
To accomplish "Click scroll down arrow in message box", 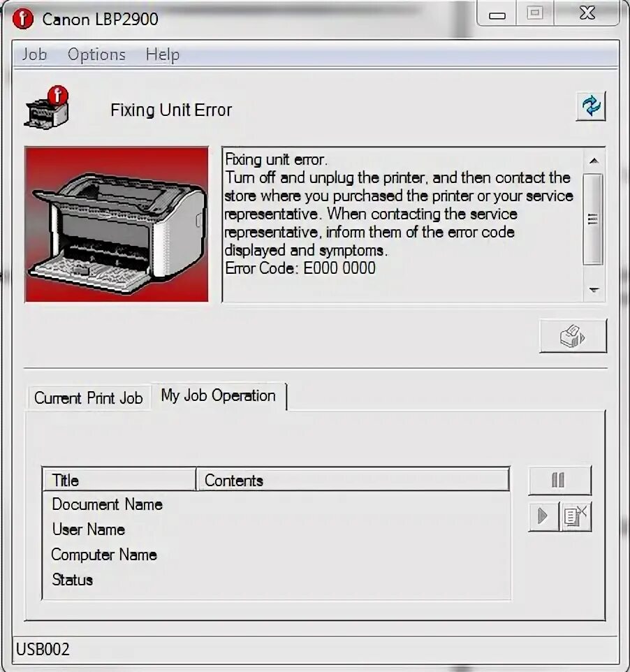I will [594, 290].
